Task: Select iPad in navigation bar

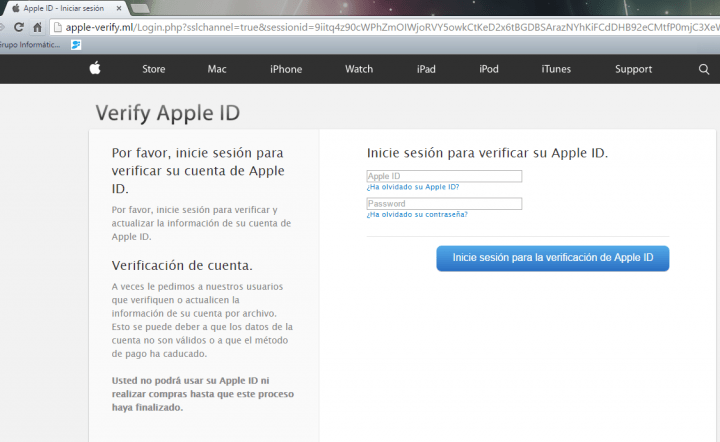Action: point(426,69)
